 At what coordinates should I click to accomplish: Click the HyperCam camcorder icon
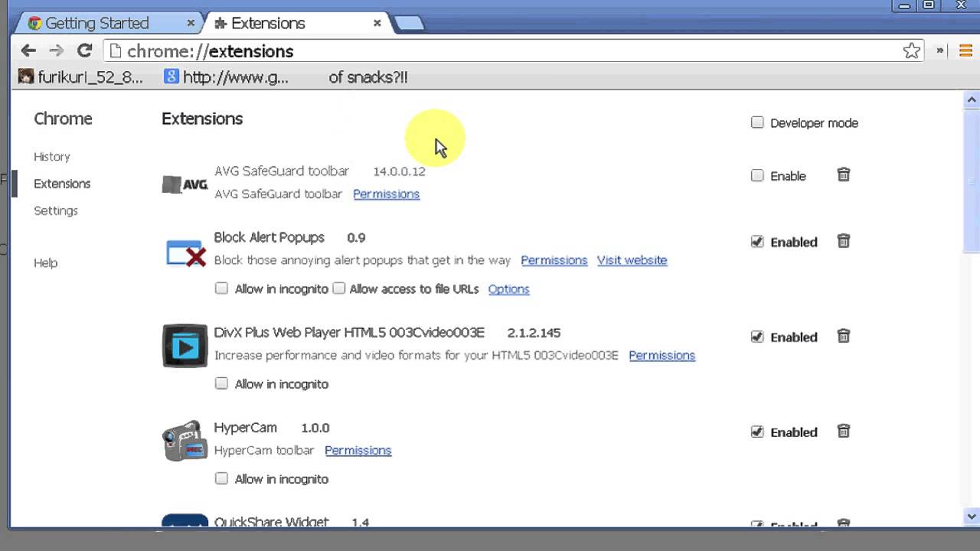pos(185,440)
